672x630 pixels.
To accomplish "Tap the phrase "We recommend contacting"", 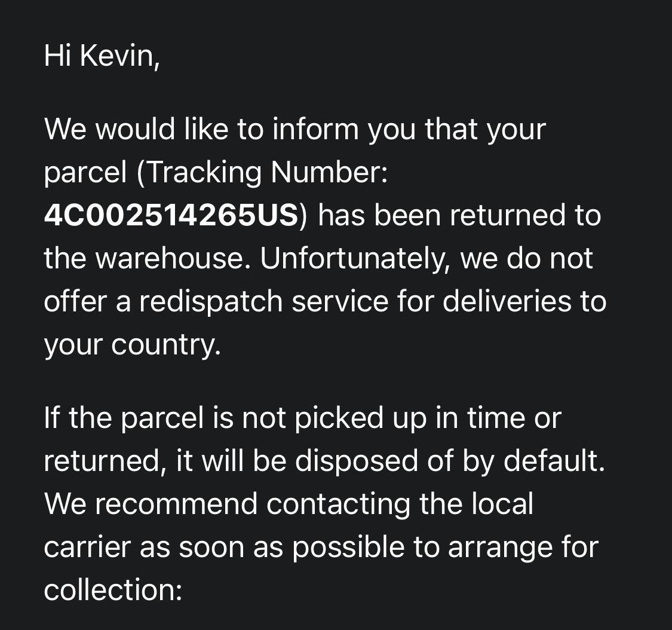I will click(x=228, y=504).
